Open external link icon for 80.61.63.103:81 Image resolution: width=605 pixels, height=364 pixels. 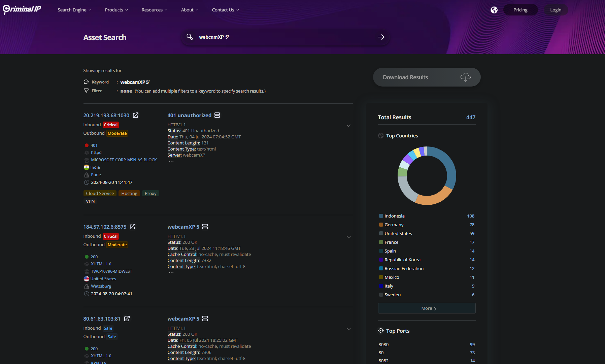click(x=127, y=319)
